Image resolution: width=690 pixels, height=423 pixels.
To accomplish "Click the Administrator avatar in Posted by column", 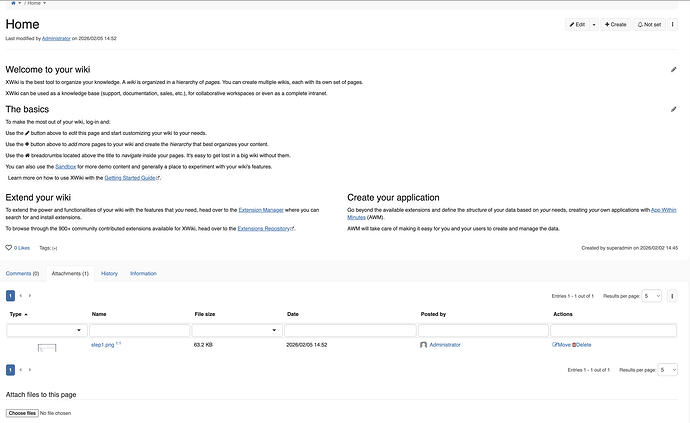I will tap(424, 345).
